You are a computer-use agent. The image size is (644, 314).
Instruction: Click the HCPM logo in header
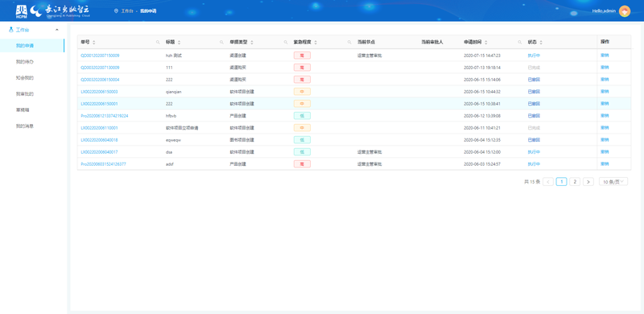[22, 12]
